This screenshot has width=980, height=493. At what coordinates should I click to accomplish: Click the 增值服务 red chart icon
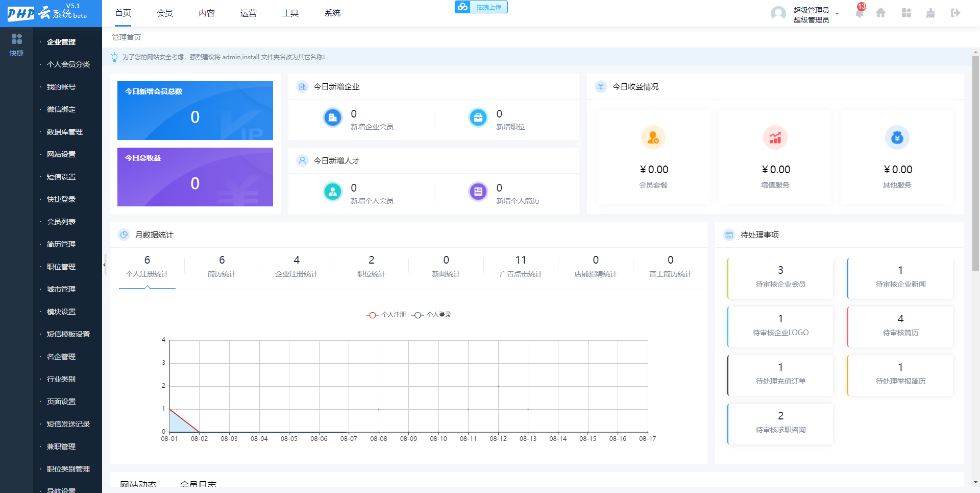[x=775, y=138]
